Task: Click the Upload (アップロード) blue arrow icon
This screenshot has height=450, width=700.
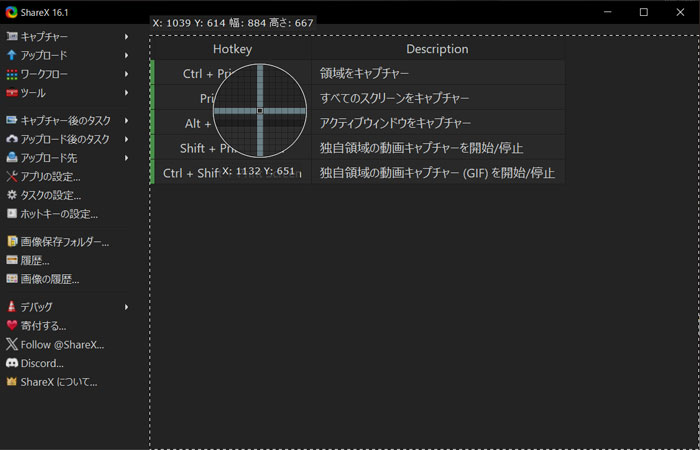Action: [12, 55]
